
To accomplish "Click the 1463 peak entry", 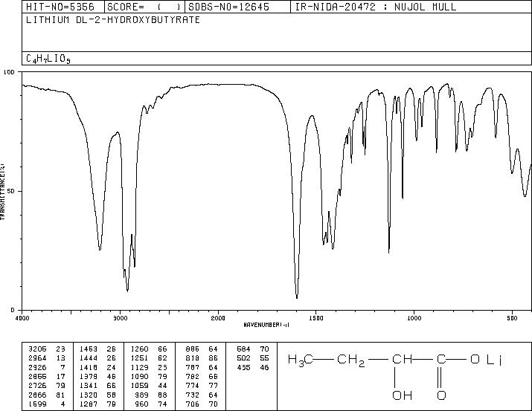I will coord(97,349).
